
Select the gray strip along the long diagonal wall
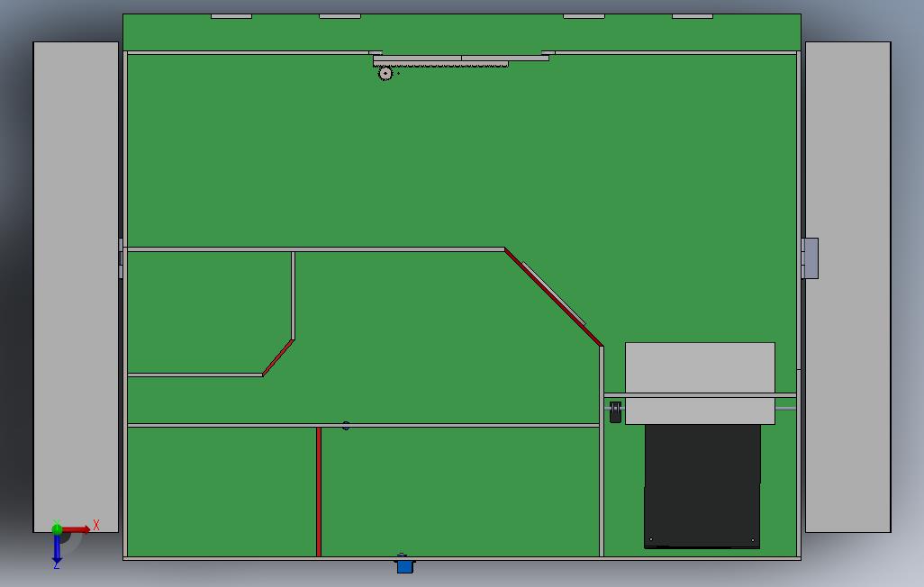(x=554, y=293)
